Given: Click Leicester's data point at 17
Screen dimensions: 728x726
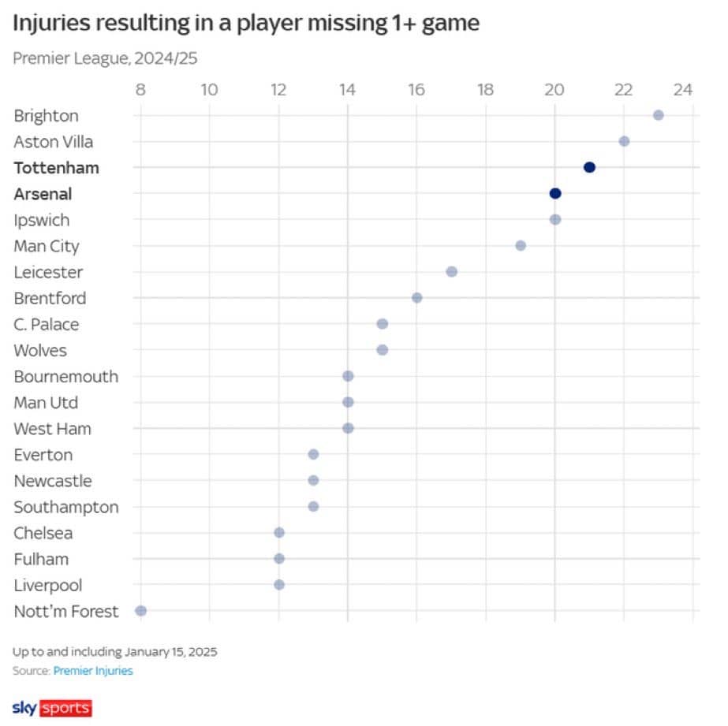Looking at the screenshot, I should [x=451, y=271].
